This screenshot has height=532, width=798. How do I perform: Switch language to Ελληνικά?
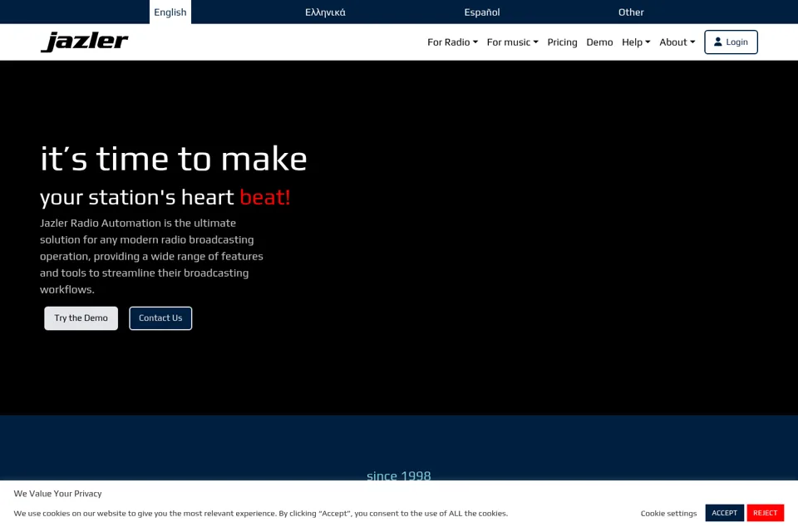[x=325, y=12]
